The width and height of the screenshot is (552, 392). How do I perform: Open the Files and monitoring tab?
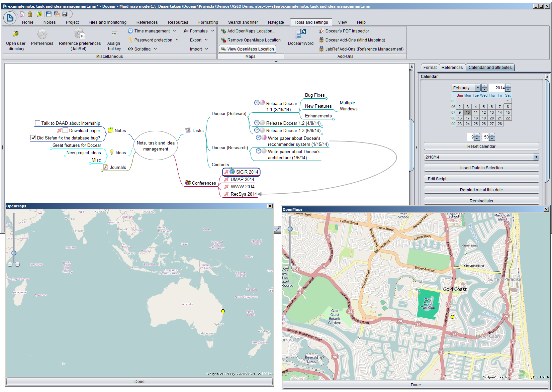(x=107, y=22)
